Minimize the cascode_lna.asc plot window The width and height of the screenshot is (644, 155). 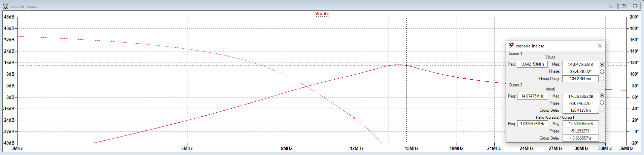(612, 6)
